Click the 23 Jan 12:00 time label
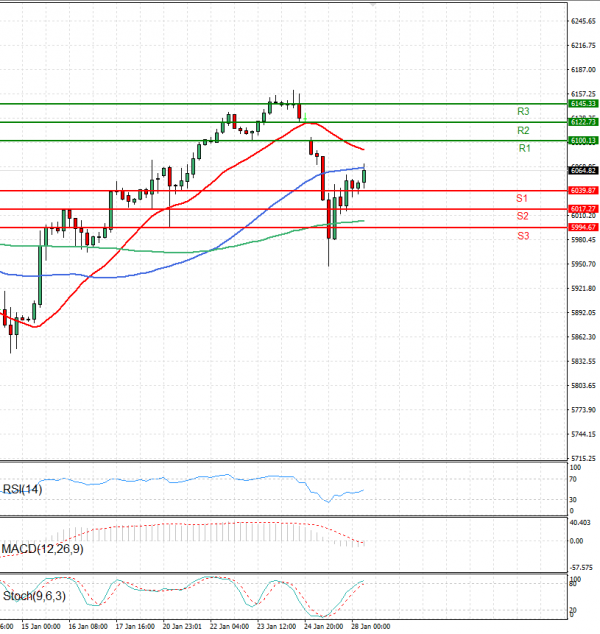 [277, 626]
